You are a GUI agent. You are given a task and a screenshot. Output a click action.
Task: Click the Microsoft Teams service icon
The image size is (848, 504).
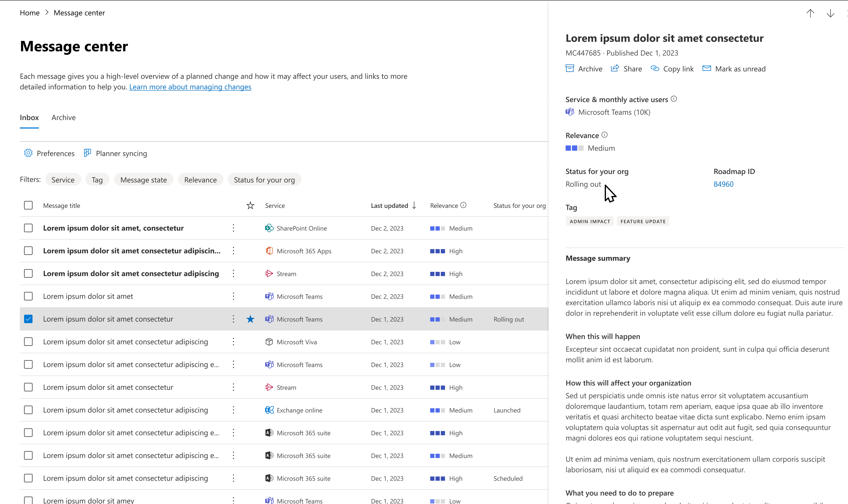pyautogui.click(x=570, y=112)
